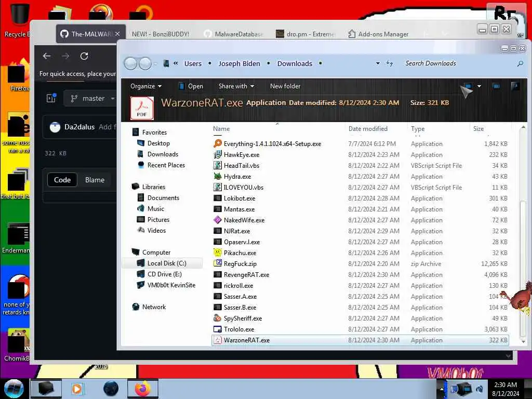The height and width of the screenshot is (399, 532).
Task: Sort by Name column header
Action: (x=221, y=129)
